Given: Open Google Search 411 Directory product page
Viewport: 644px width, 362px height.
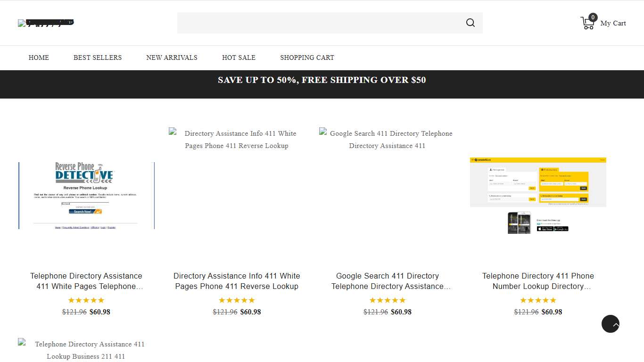Looking at the screenshot, I should pos(387,281).
